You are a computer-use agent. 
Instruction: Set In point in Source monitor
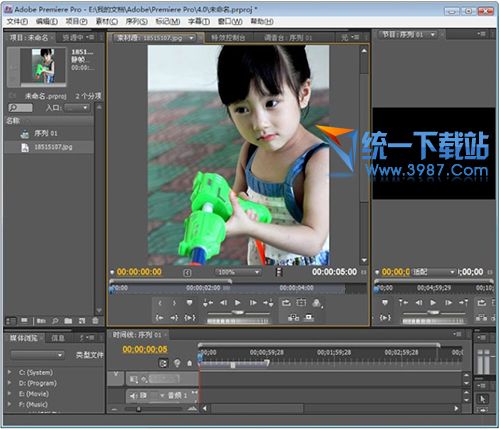click(160, 303)
